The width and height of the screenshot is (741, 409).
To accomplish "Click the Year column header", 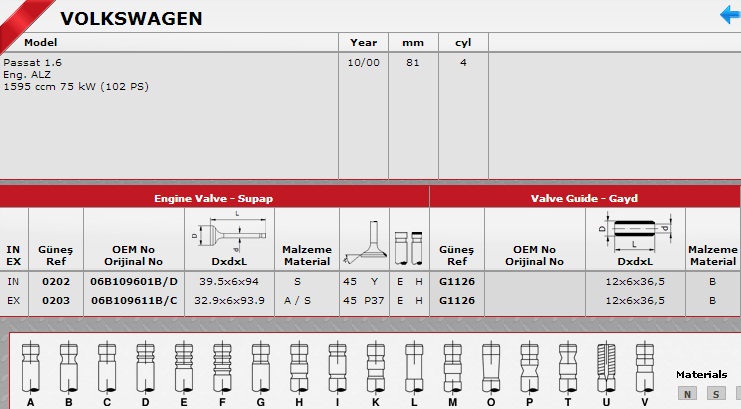I will [363, 43].
